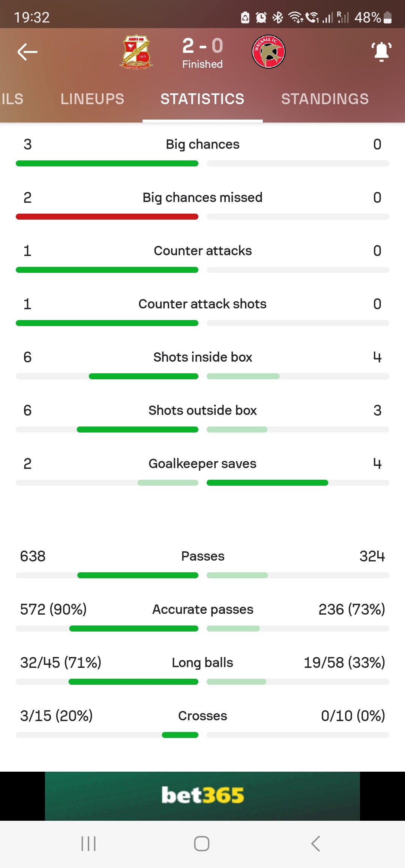Screen dimensions: 405x868
Task: Tap the red Big chances missed bar
Action: pos(107,217)
